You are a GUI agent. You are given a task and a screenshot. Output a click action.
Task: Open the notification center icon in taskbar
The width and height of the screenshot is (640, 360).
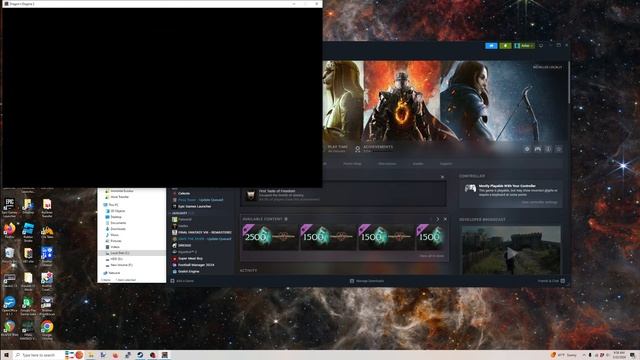click(x=632, y=355)
